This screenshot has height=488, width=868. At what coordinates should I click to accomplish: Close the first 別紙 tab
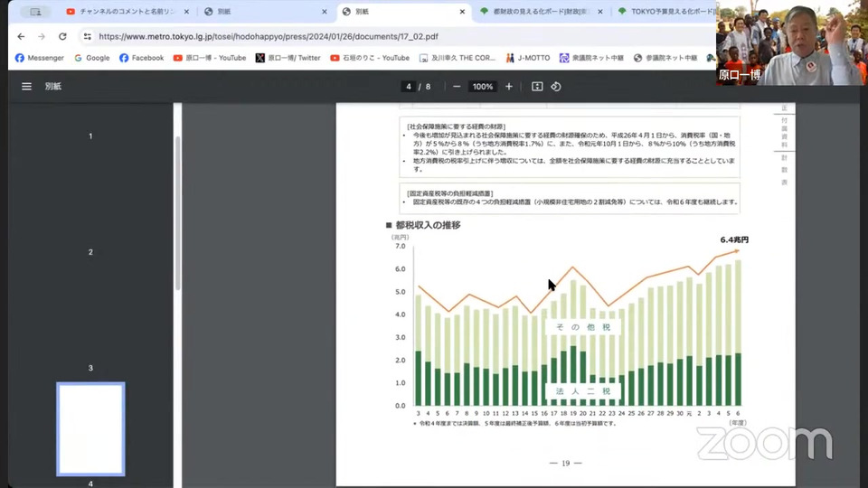pyautogui.click(x=325, y=12)
